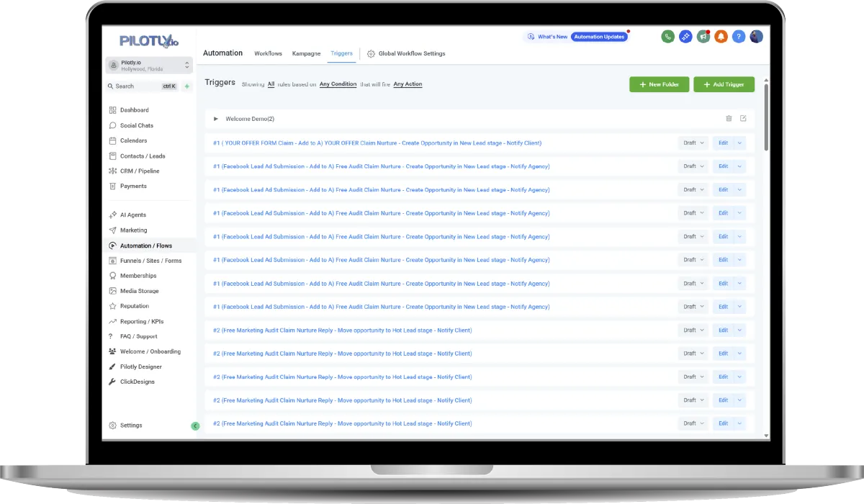Open the 'Any Condition' filter
The height and width of the screenshot is (504, 864).
[x=338, y=84]
